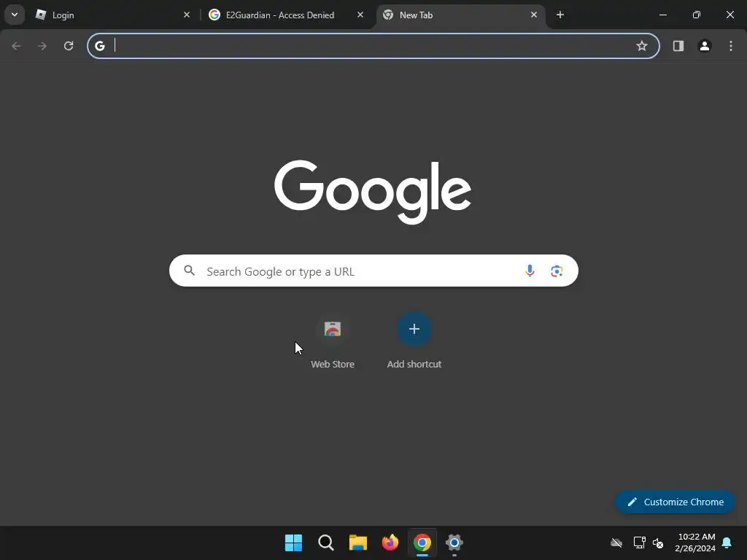Focus the browser address bar
Screen dimensions: 747x560
tap(373, 46)
